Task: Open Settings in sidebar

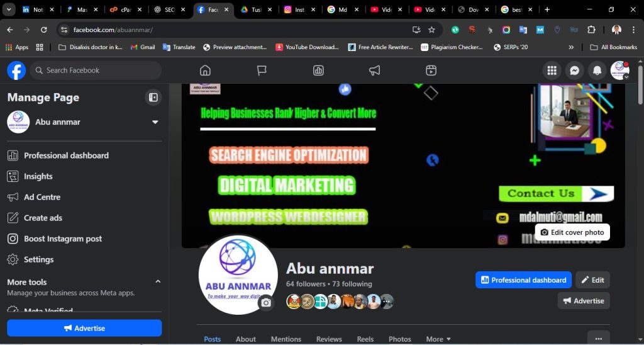Action: point(84,259)
